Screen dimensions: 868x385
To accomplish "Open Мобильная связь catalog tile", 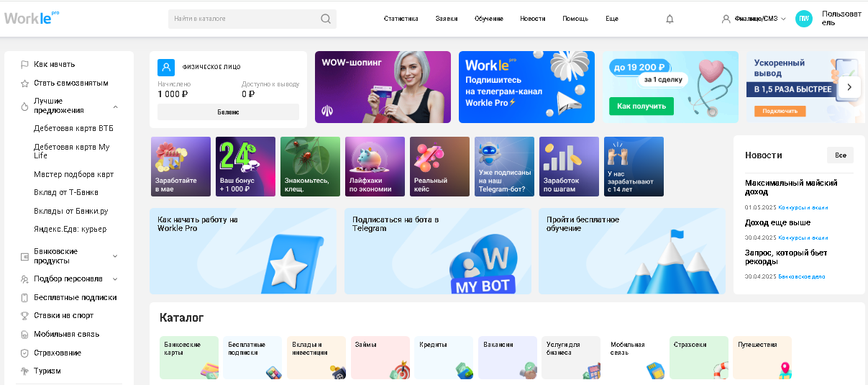I will tap(635, 358).
